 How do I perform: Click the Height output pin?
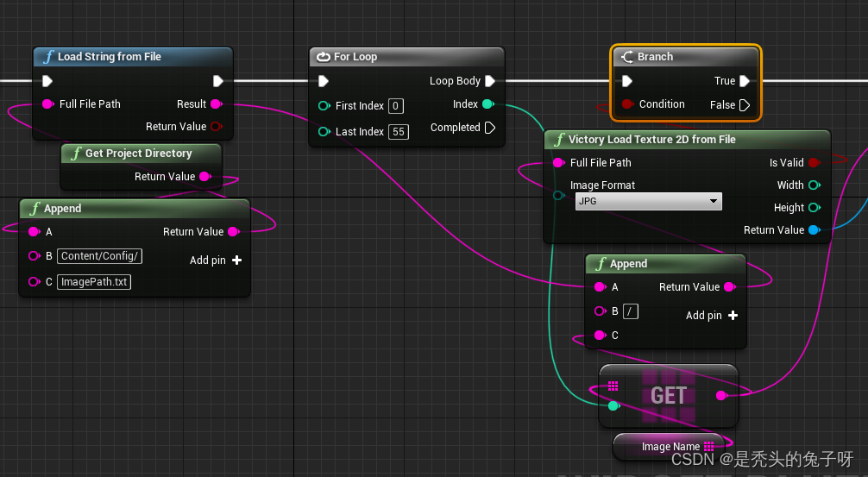[x=815, y=208]
